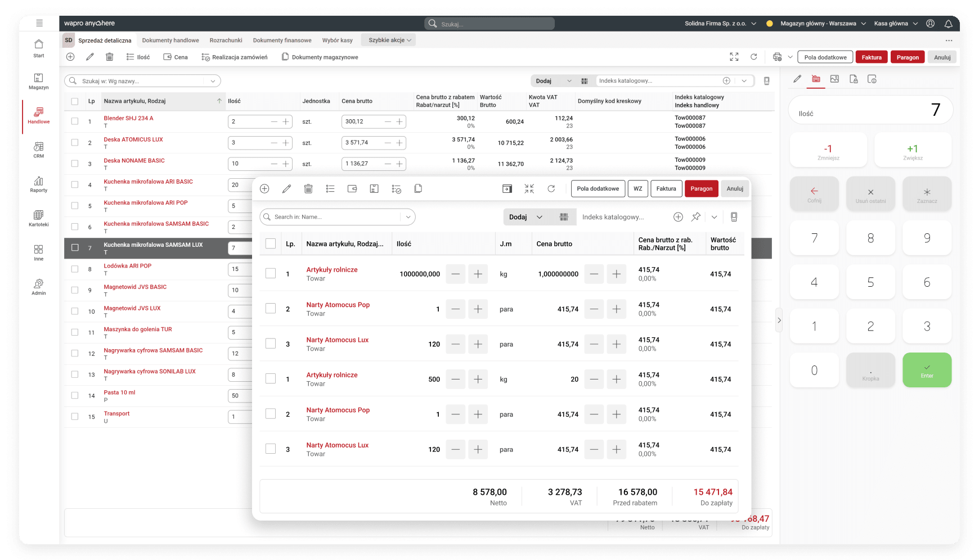The width and height of the screenshot is (979, 560).
Task: Click the pin icon beside Indeks katalogowy
Action: click(696, 217)
